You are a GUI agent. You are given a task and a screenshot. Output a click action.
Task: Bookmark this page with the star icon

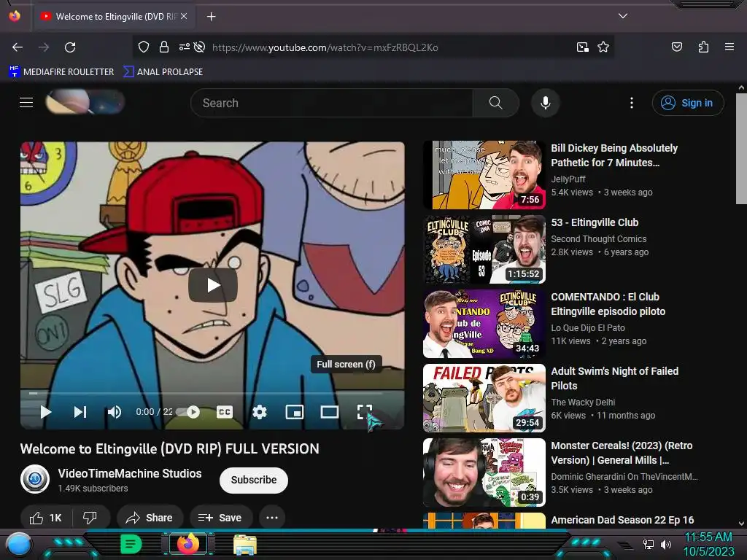(603, 47)
